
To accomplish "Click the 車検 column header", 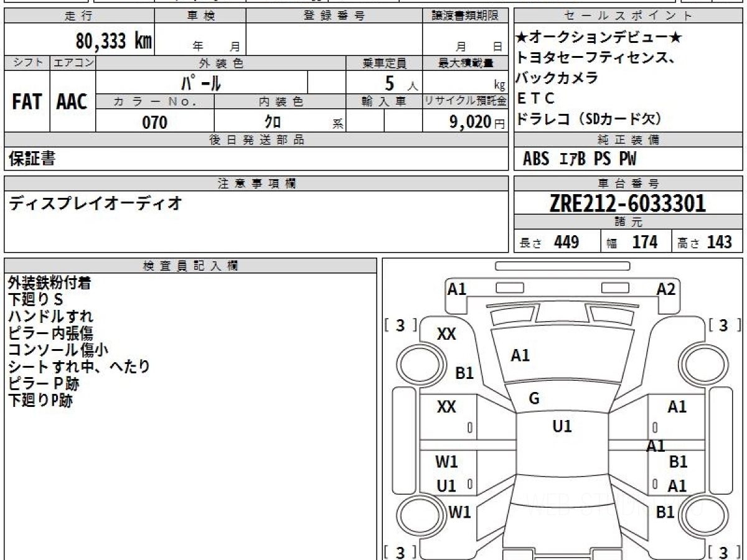I will click(x=200, y=16).
